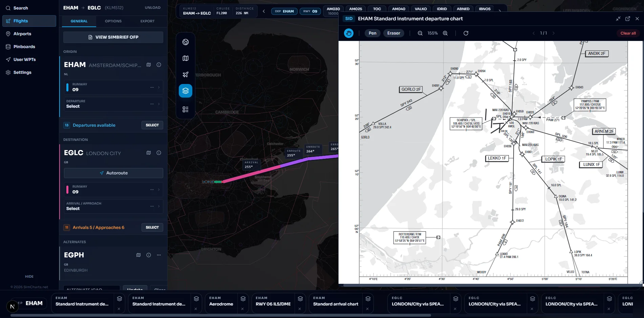Open the chart icon next to EGLC
This screenshot has width=644, height=318.
tap(149, 153)
